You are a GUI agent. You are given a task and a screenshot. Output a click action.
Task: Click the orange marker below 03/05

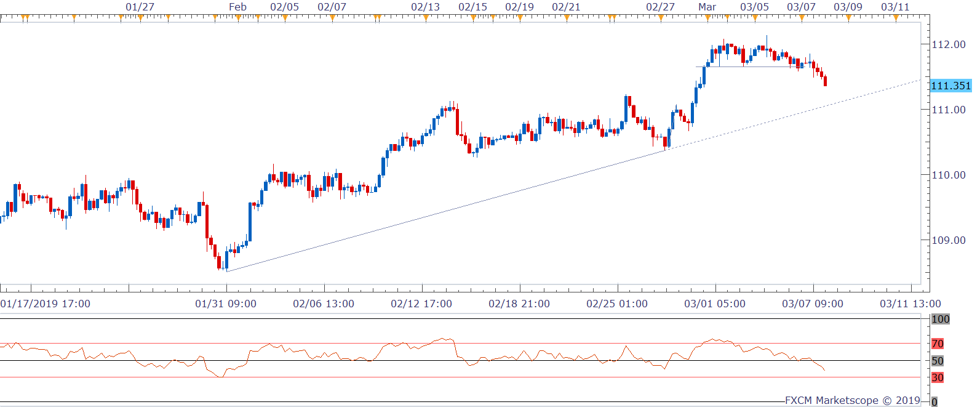[755, 17]
